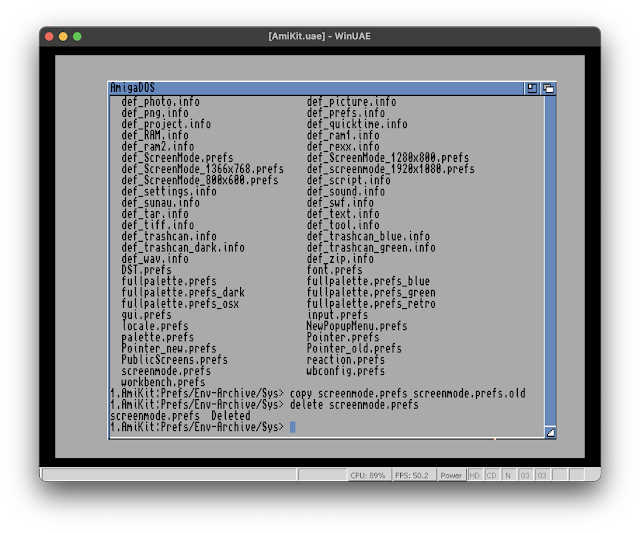The image size is (640, 533).
Task: Click the AmigaDOS window depth gadget
Action: point(549,88)
